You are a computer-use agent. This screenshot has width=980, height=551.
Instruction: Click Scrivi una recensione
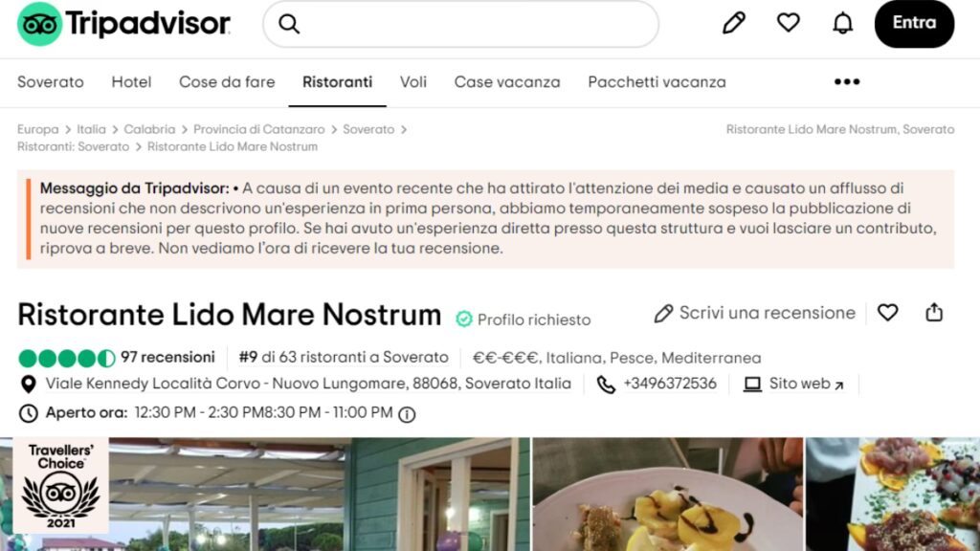point(754,313)
